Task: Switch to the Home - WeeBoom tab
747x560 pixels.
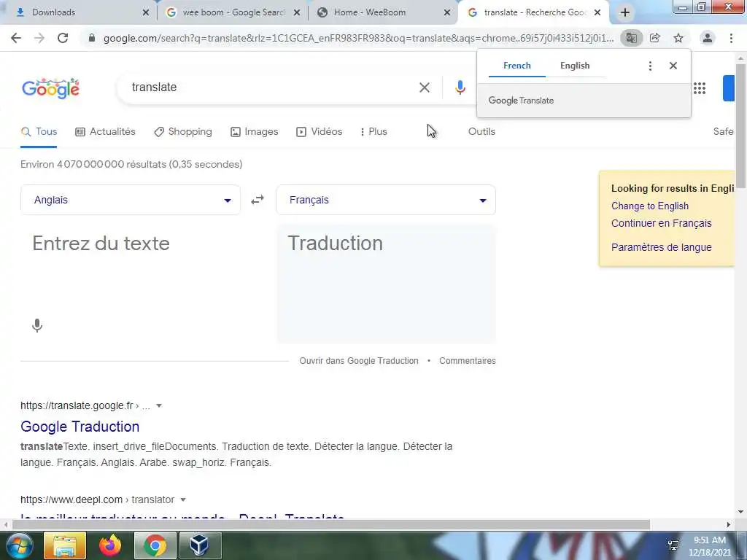Action: tap(381, 13)
